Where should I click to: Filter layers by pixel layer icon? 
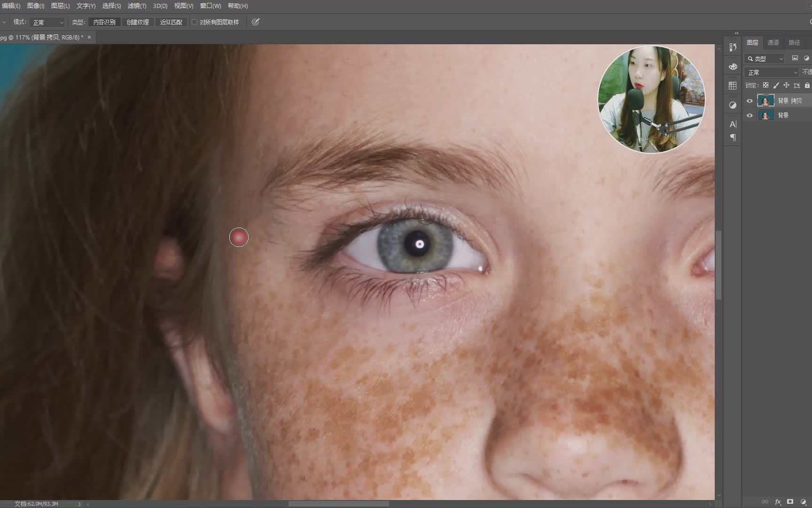tap(795, 58)
